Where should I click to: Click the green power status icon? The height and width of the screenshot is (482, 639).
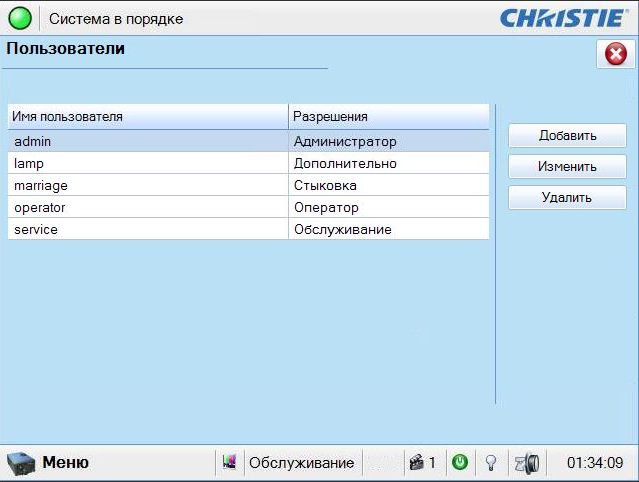pyautogui.click(x=460, y=463)
